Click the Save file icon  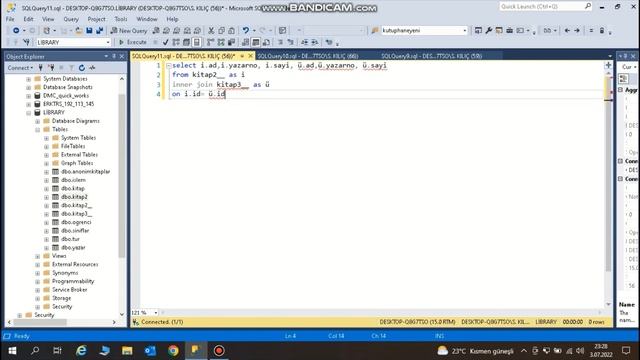89,31
